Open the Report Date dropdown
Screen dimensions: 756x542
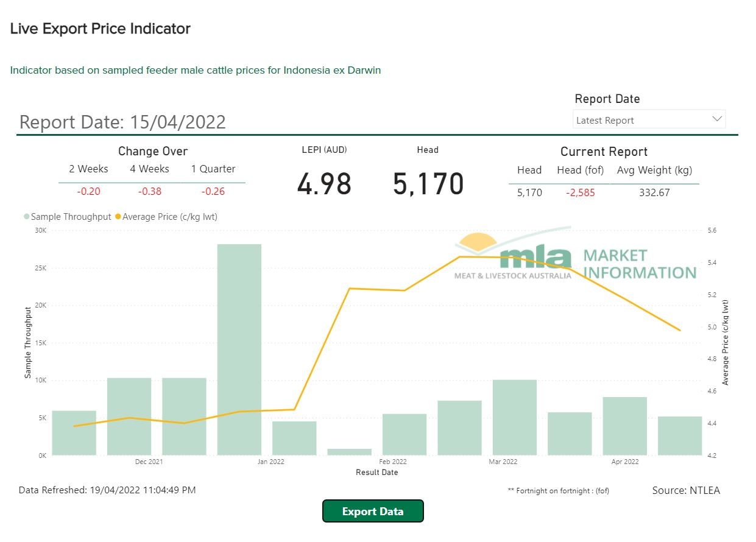click(648, 120)
